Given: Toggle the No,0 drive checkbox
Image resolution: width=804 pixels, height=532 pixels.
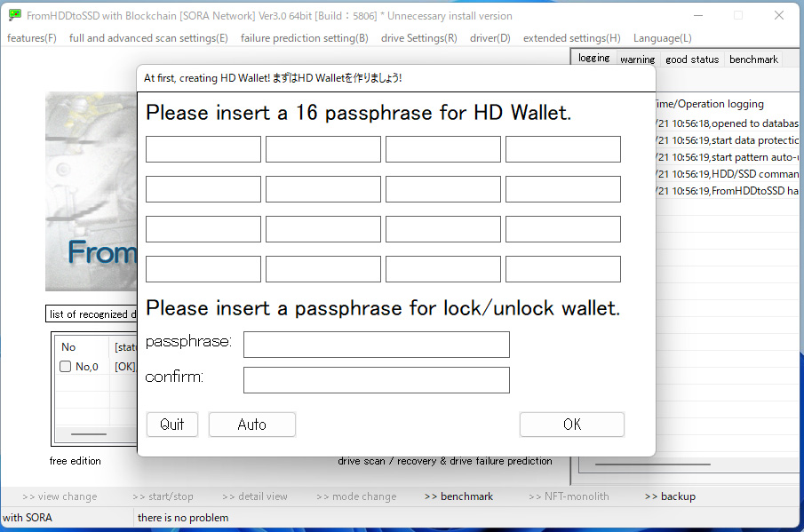Looking at the screenshot, I should coord(65,367).
